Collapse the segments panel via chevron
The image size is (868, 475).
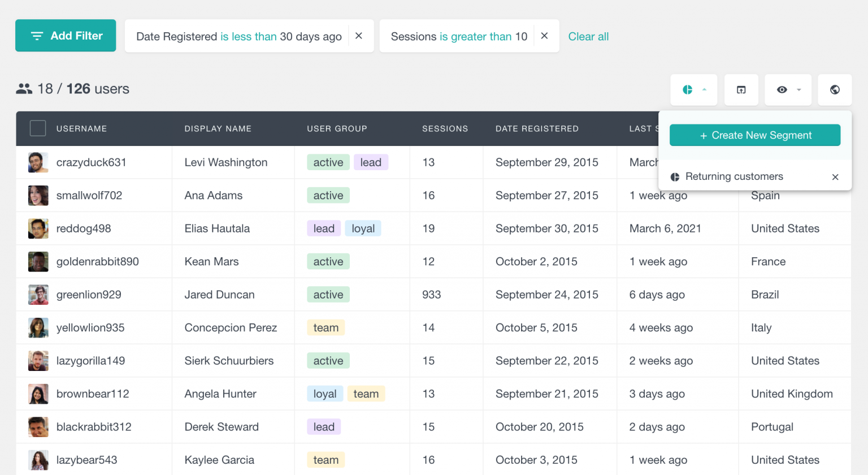coord(704,89)
